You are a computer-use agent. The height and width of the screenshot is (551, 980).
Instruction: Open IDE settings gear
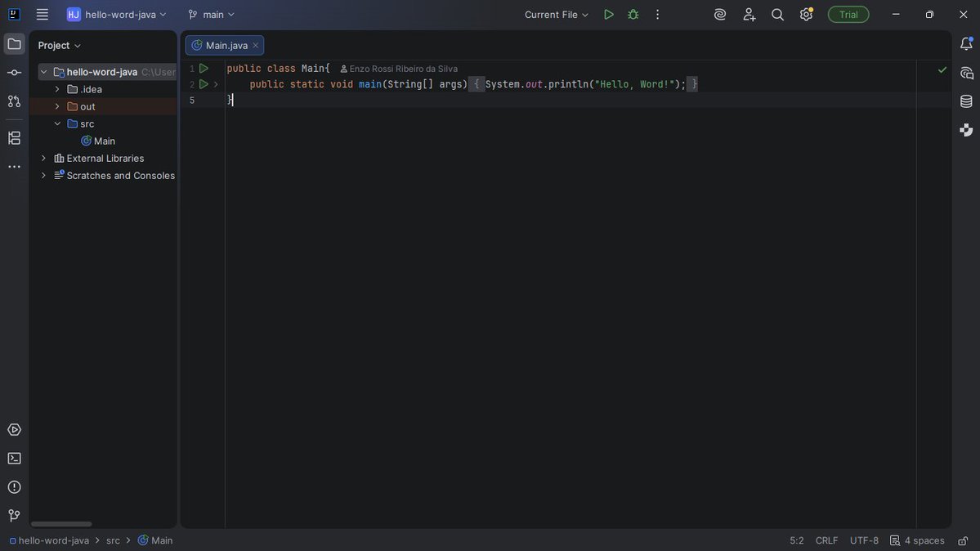[x=806, y=15]
